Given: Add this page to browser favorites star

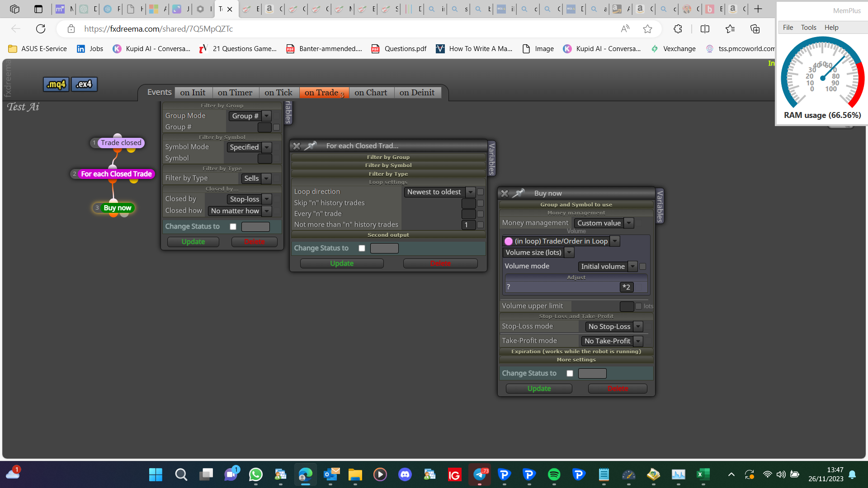Looking at the screenshot, I should 647,29.
